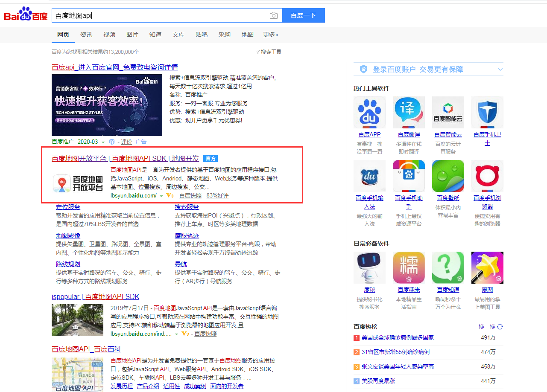The height and width of the screenshot is (392, 547).
Task: Open camera image search icon
Action: click(x=274, y=16)
